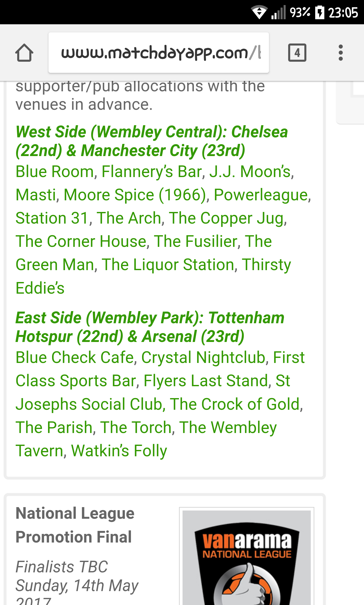This screenshot has width=364, height=605.
Task: Tap the Eddie's venue link line
Action: click(x=40, y=288)
